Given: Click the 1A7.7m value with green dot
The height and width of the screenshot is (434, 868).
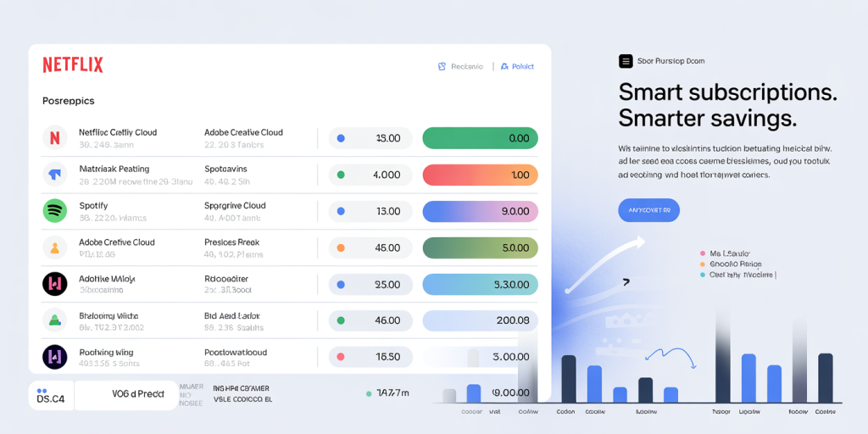Looking at the screenshot, I should [x=387, y=393].
